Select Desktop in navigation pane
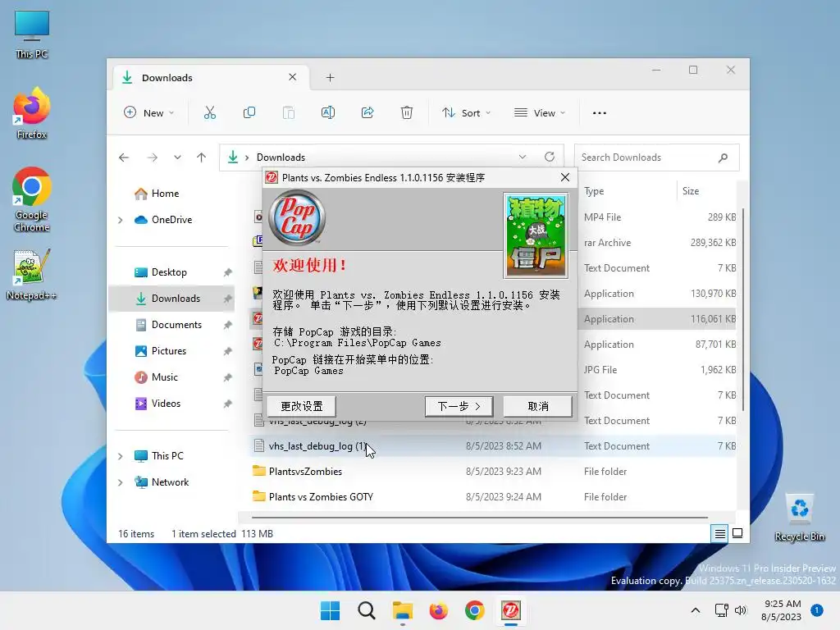The image size is (840, 630). tap(169, 272)
